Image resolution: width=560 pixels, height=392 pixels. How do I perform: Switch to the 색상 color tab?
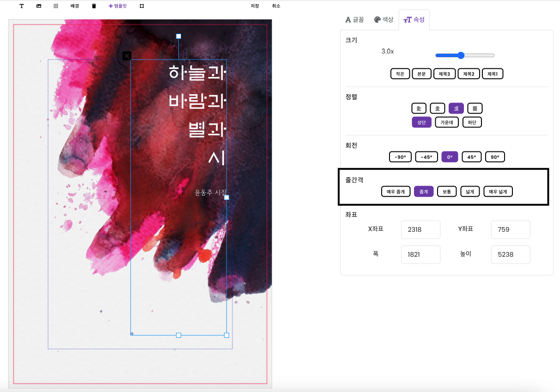pyautogui.click(x=383, y=20)
